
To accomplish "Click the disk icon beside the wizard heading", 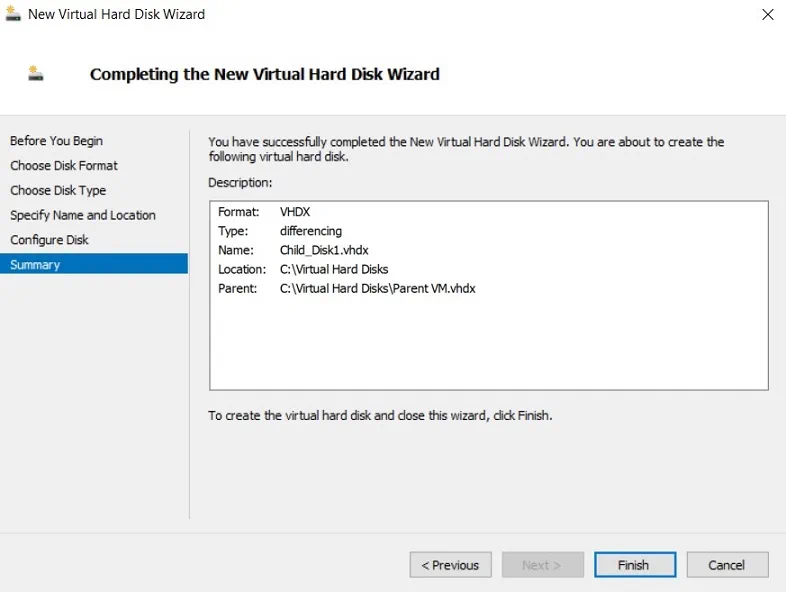I will (36, 73).
